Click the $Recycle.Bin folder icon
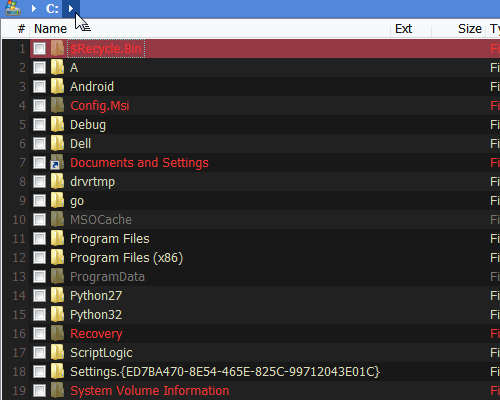Image resolution: width=500 pixels, height=400 pixels. pos(57,48)
